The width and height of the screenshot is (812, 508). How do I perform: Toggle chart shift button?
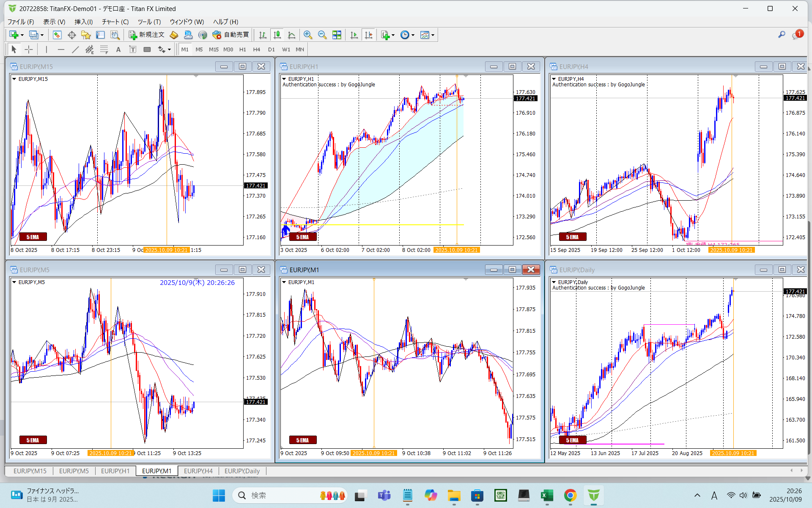[369, 35]
